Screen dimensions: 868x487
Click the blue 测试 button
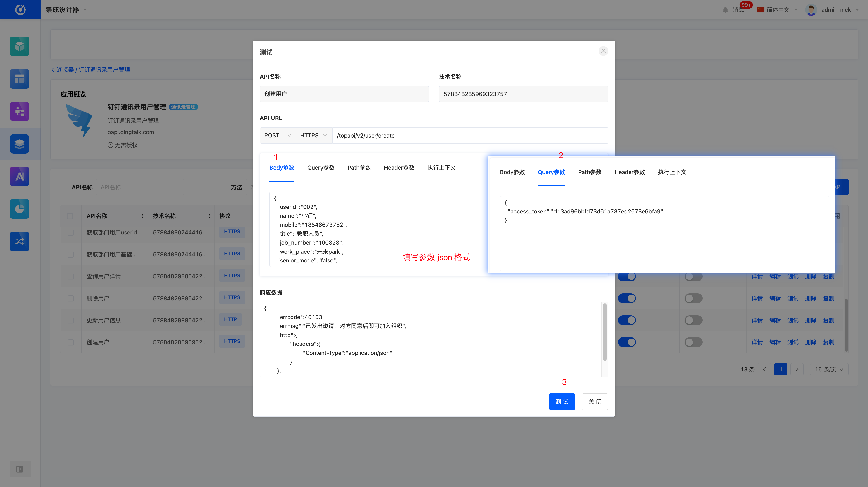[x=562, y=401]
